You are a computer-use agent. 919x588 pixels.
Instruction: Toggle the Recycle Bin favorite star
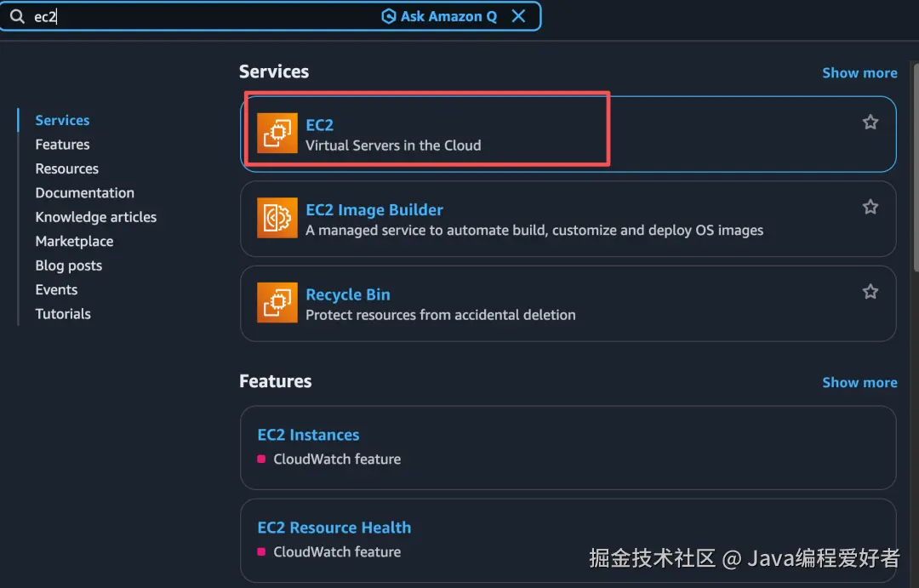pyautogui.click(x=870, y=292)
